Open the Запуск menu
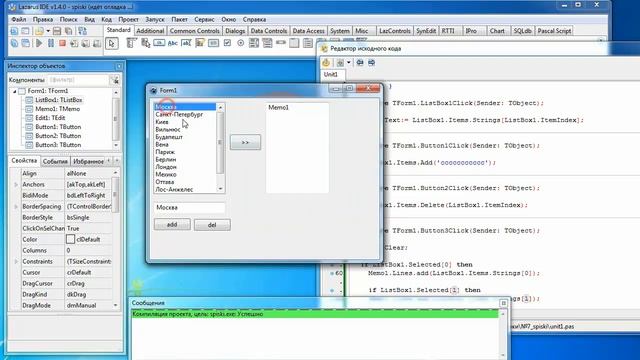The image size is (640, 360). 155,19
